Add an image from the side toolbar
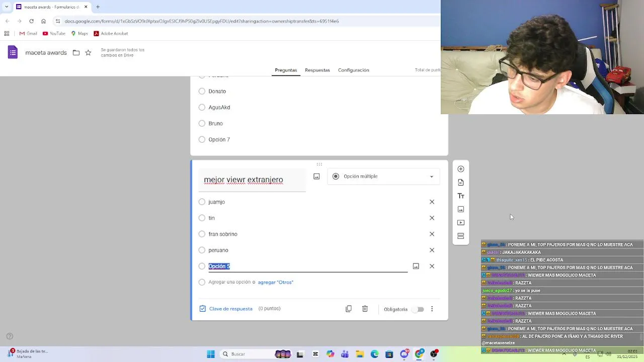Screen dimensions: 644x362 click(x=461, y=209)
